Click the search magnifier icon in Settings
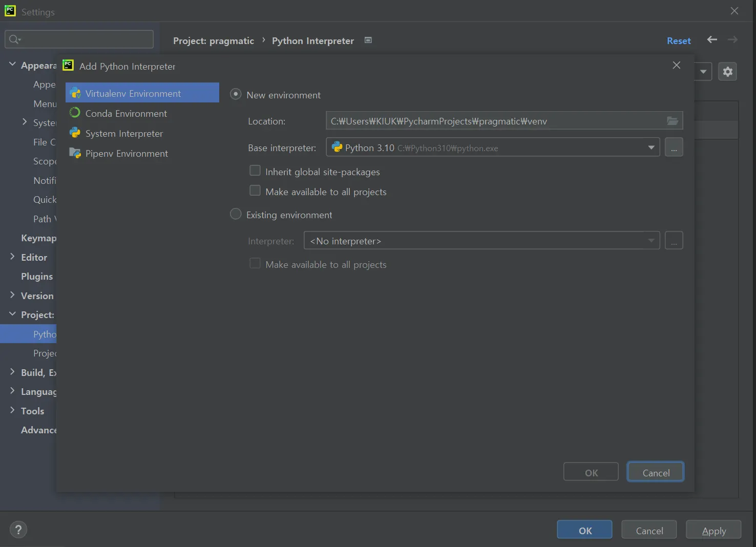Screen dimensions: 756x547 pos(14,39)
